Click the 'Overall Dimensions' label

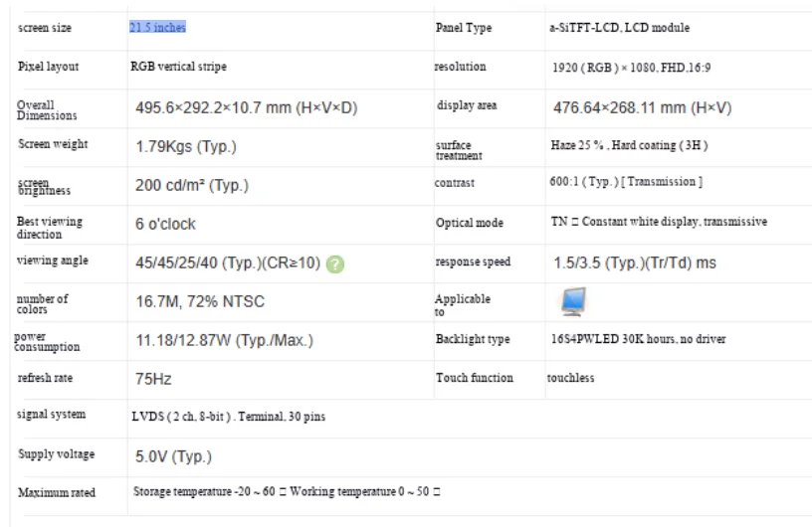47,110
